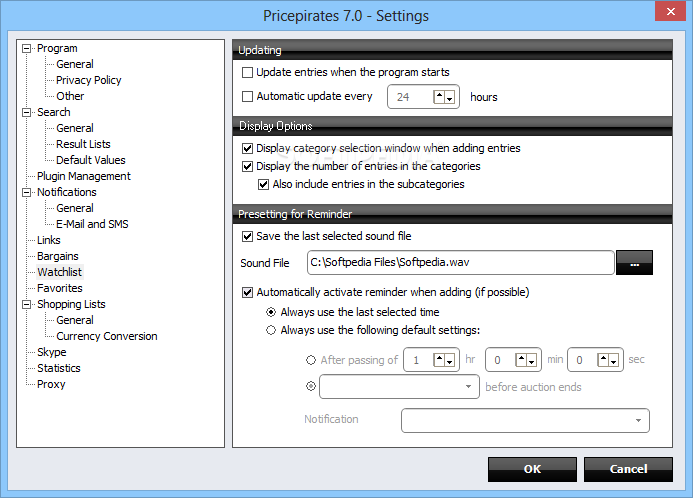This screenshot has height=498, width=693.
Task: Confirm settings with the OK button
Action: pyautogui.click(x=532, y=469)
